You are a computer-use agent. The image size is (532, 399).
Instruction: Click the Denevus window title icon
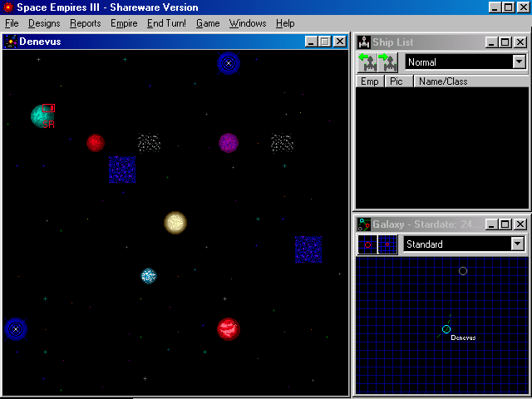11,42
